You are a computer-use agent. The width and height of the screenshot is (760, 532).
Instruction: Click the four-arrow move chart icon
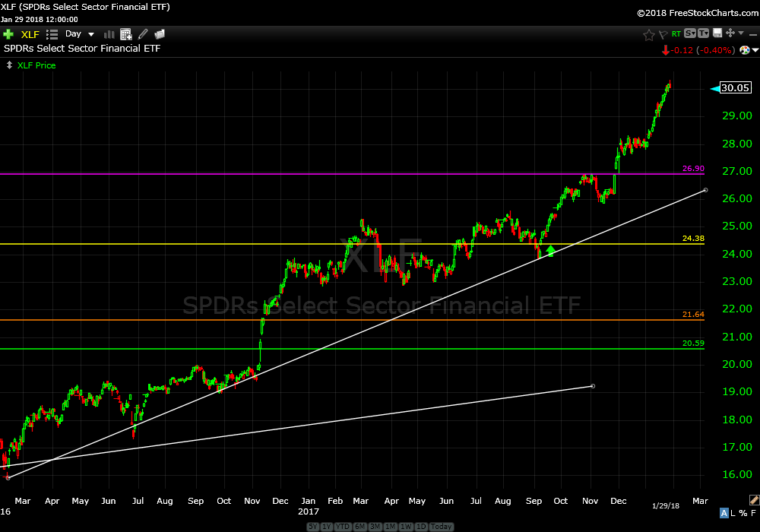(x=730, y=33)
